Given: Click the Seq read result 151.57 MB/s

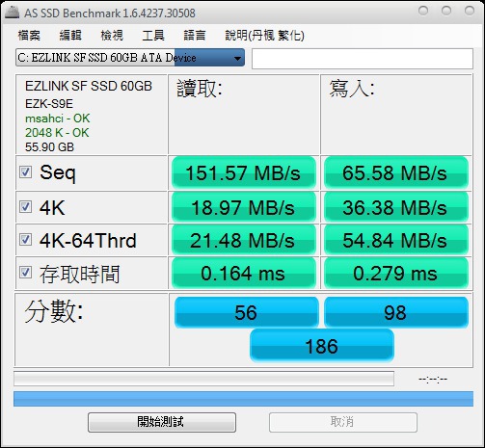Looking at the screenshot, I should tap(243, 173).
